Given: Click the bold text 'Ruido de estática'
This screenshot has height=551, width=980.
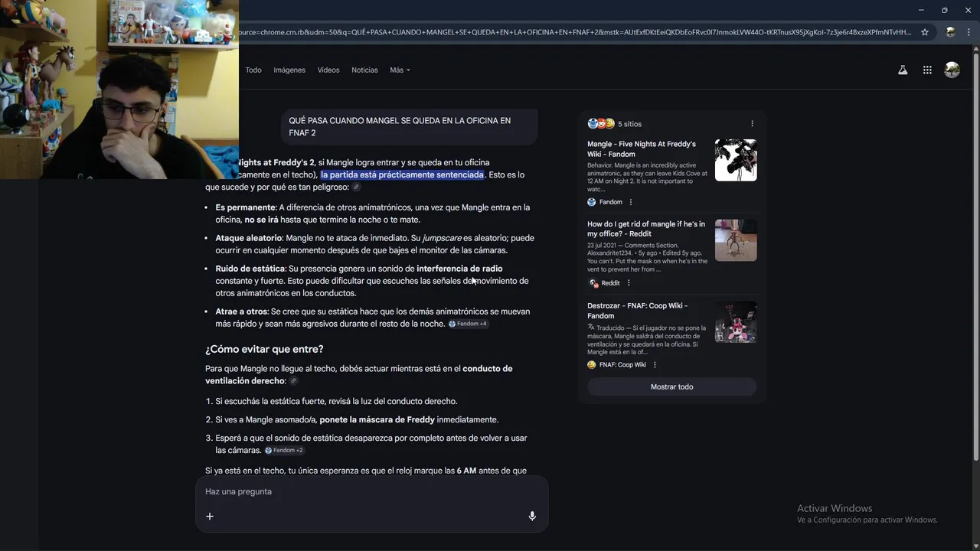Looking at the screenshot, I should click(x=250, y=269).
